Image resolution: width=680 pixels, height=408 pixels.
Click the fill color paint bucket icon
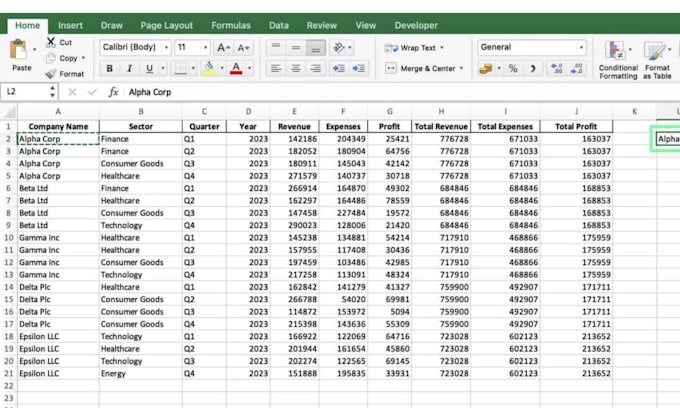coord(209,68)
